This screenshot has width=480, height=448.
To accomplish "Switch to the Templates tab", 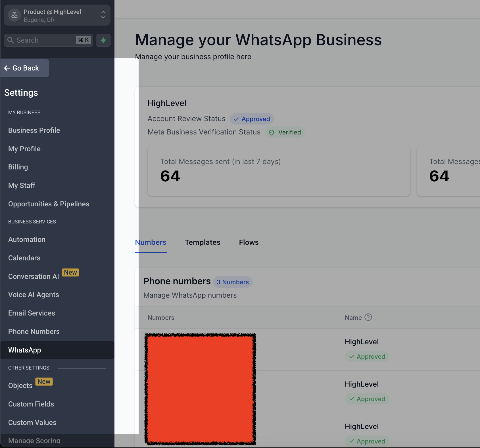I will click(x=203, y=242).
